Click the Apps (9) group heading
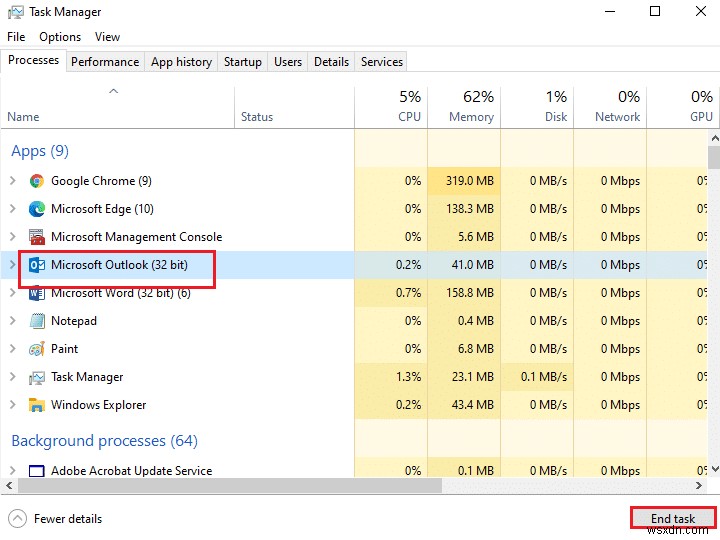This screenshot has height=540, width=720. [x=40, y=151]
